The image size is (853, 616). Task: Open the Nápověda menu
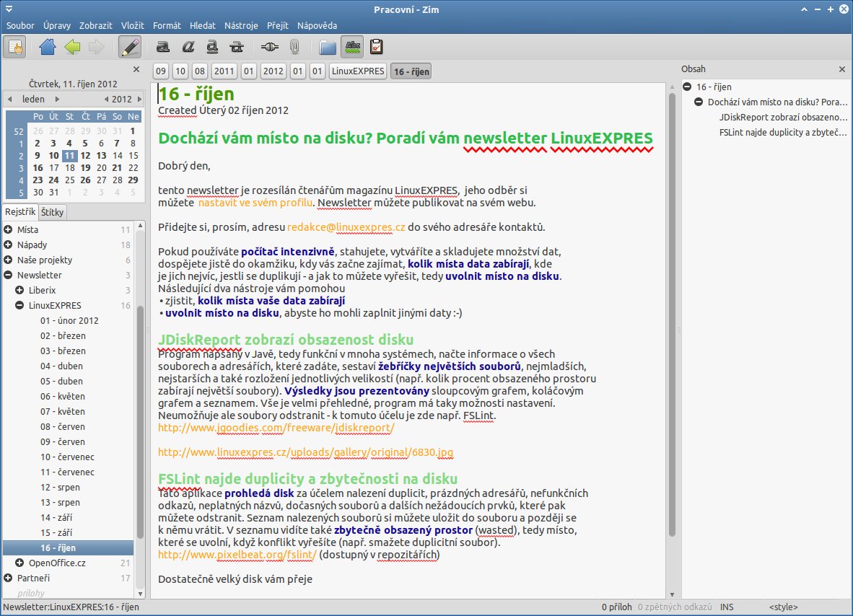point(317,25)
